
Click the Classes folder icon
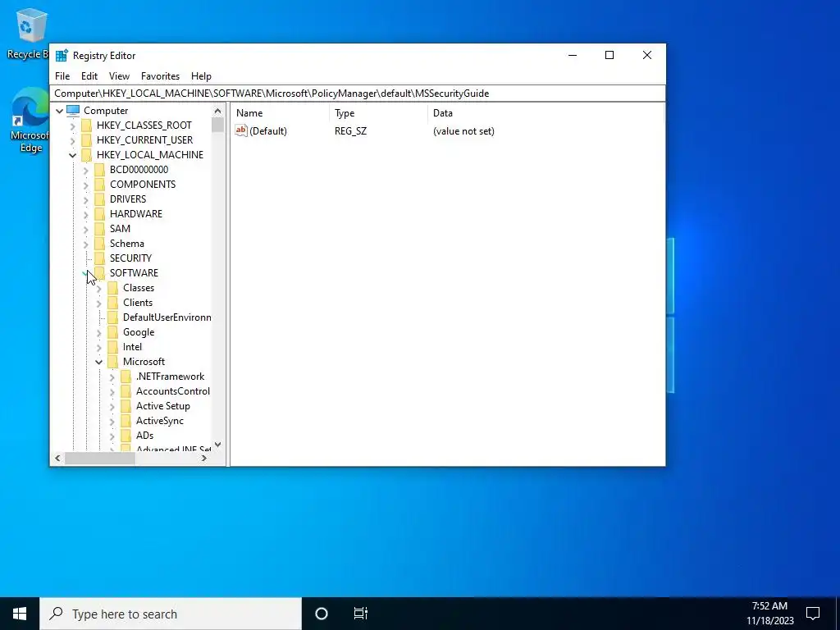pyautogui.click(x=112, y=288)
